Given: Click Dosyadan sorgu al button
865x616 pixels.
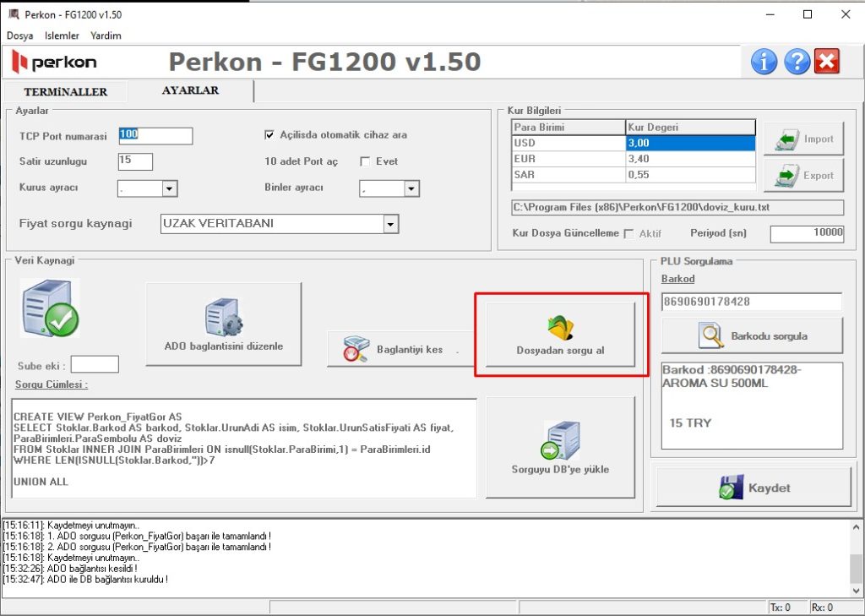Looking at the screenshot, I should [561, 335].
